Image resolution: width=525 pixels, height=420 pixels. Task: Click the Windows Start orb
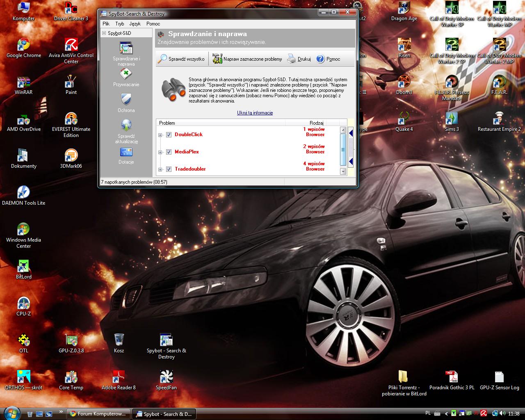(x=12, y=413)
